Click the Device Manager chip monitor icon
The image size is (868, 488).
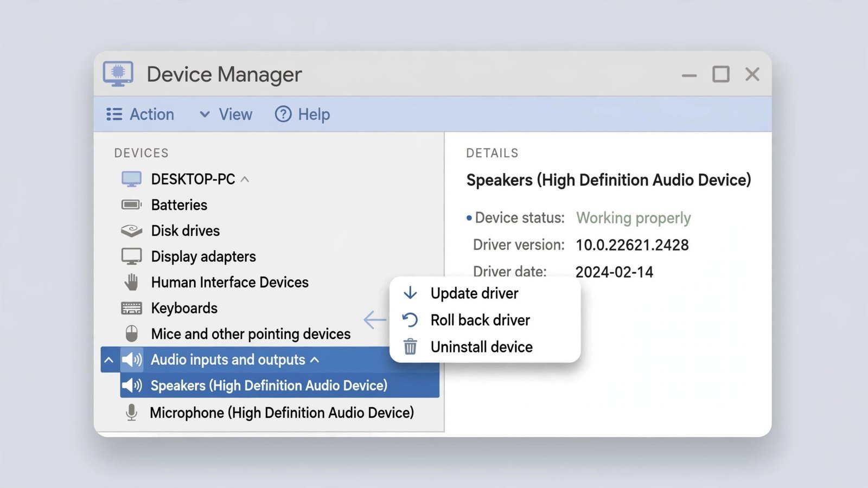(118, 74)
